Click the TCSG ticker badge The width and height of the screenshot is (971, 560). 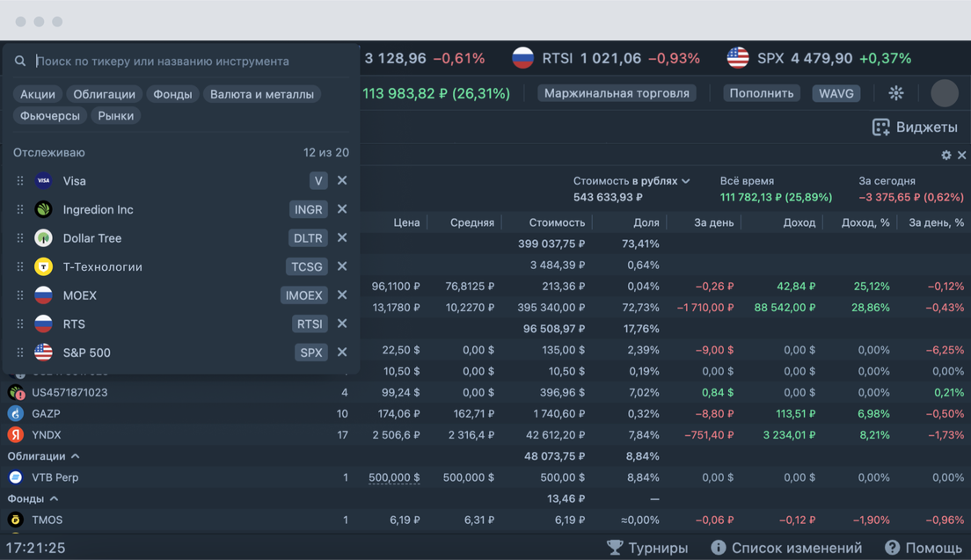click(x=307, y=266)
